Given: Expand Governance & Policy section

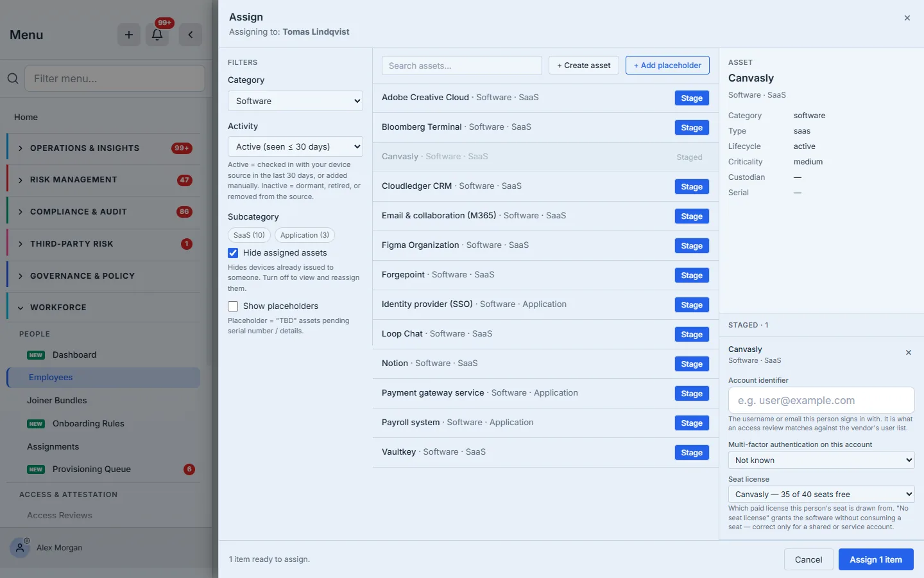Looking at the screenshot, I should click(103, 276).
